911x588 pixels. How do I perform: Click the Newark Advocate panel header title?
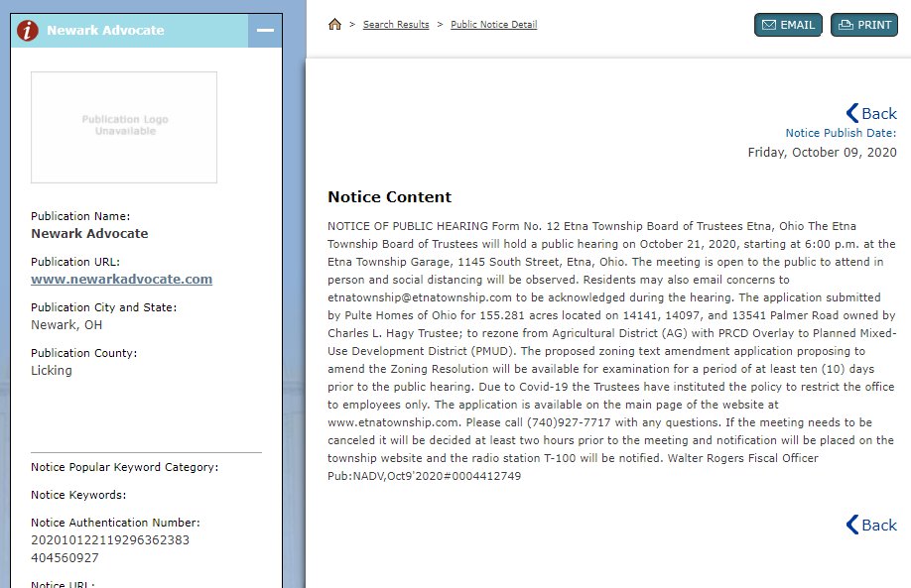pyautogui.click(x=105, y=31)
